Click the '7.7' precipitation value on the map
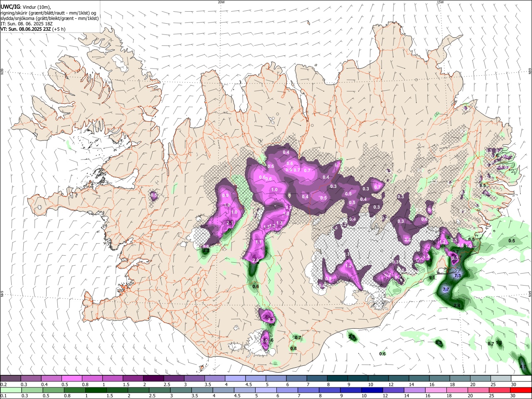This screenshot has height=399, width=532. coord(446,289)
